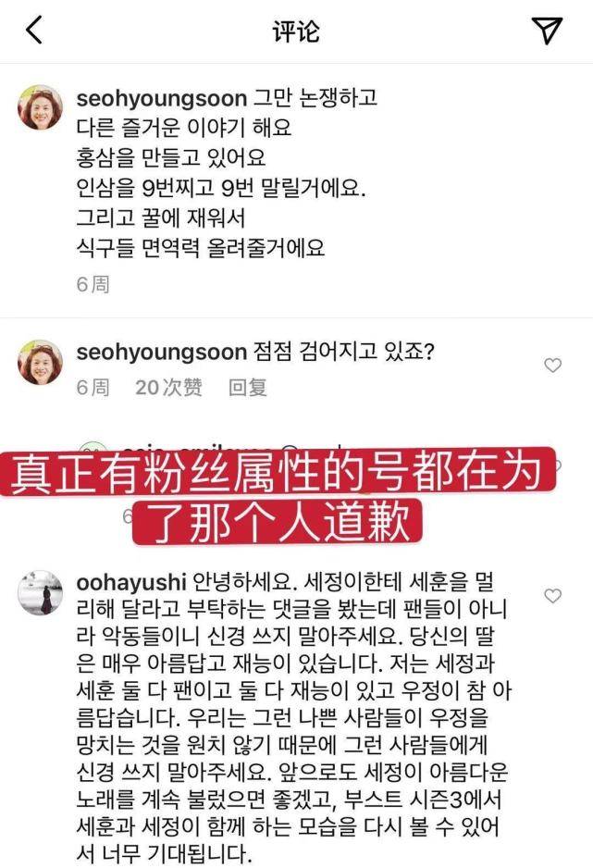Tap the '评论' page title
This screenshot has width=593, height=868.
[x=296, y=31]
